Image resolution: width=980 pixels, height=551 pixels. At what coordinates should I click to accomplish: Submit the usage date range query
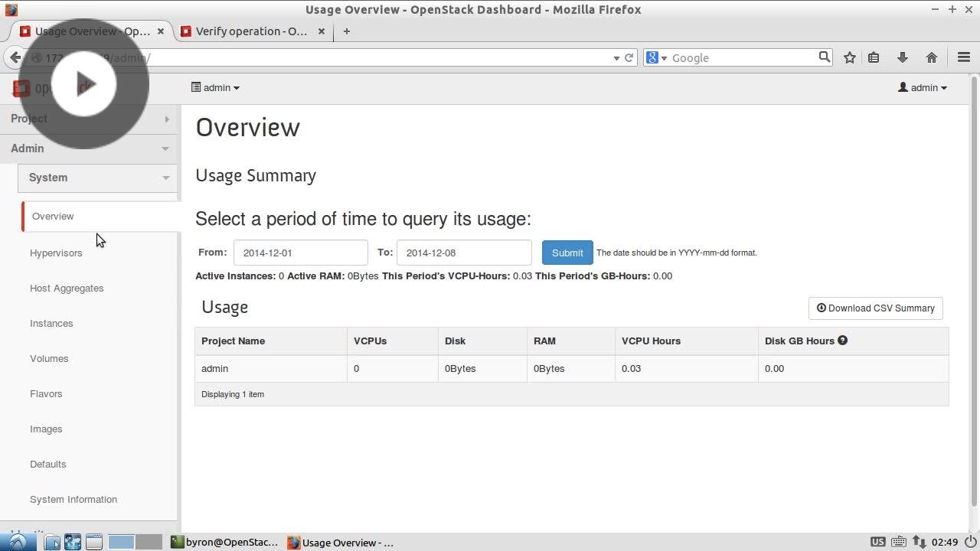point(567,253)
